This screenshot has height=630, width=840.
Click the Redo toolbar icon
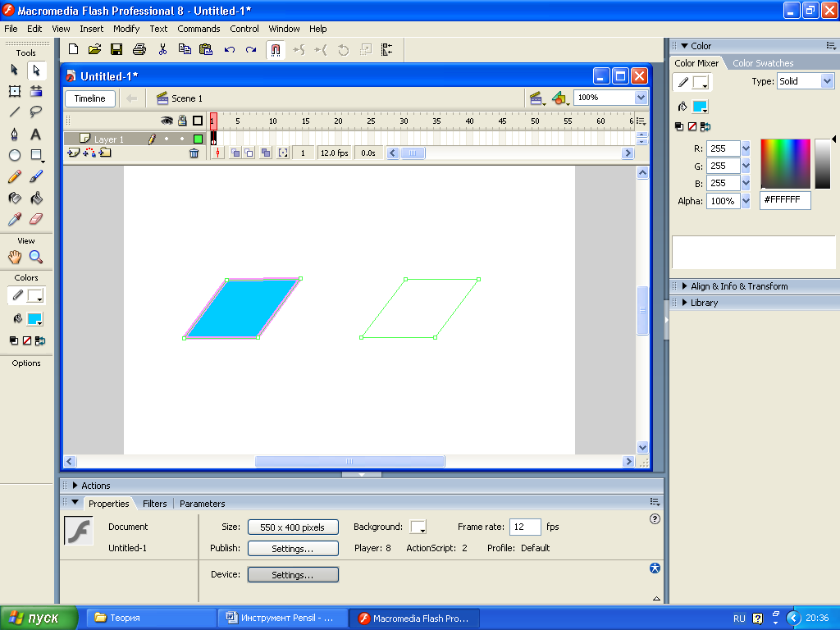pos(251,50)
